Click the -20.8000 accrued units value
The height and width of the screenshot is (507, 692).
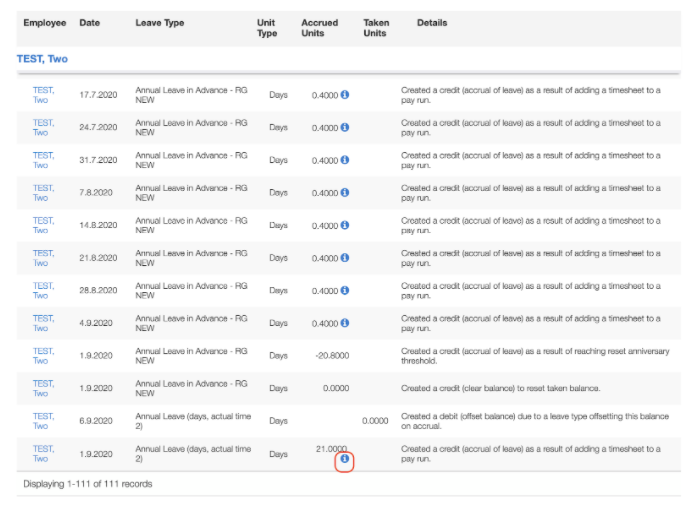(330, 356)
